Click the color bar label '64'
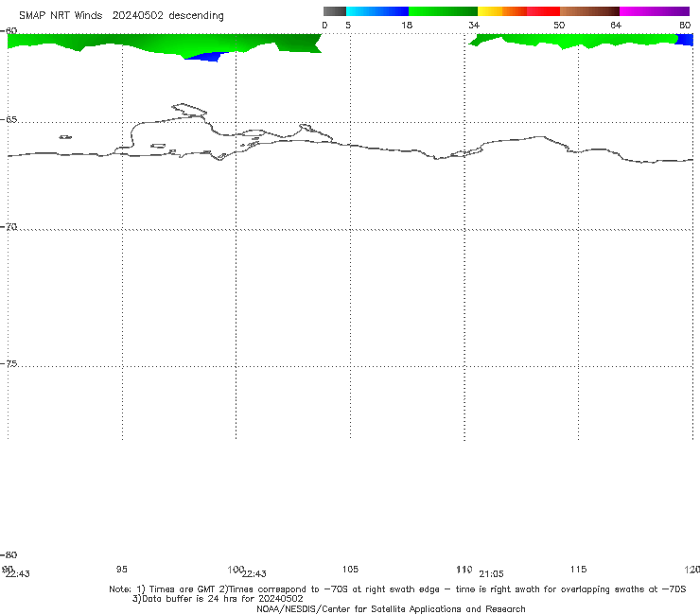This screenshot has width=700, height=615. click(616, 26)
